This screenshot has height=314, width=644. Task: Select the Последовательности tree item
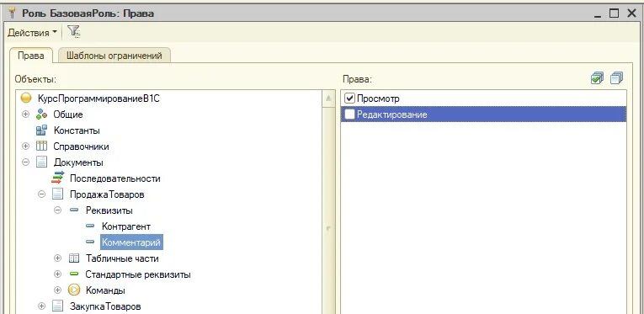pyautogui.click(x=115, y=178)
